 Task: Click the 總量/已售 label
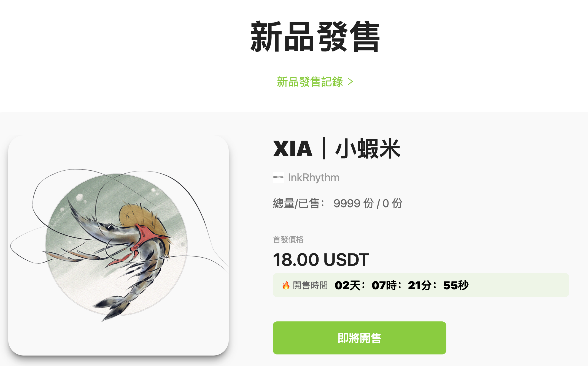[x=299, y=204]
